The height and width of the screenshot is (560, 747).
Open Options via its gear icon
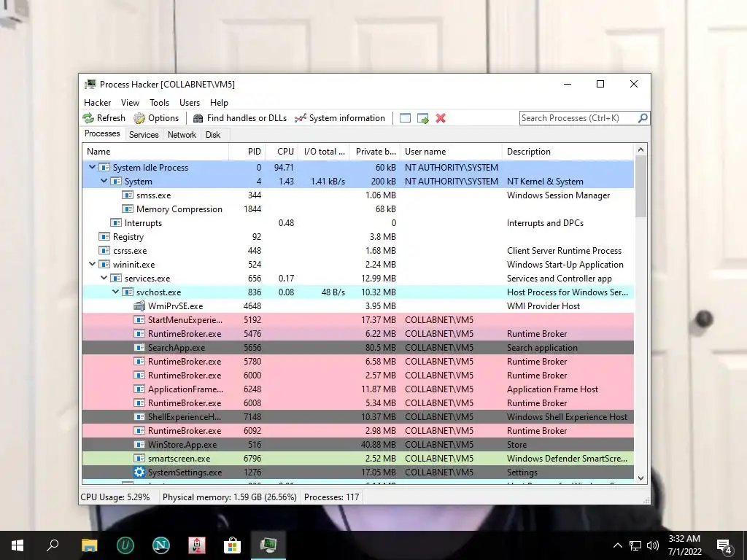tap(139, 118)
